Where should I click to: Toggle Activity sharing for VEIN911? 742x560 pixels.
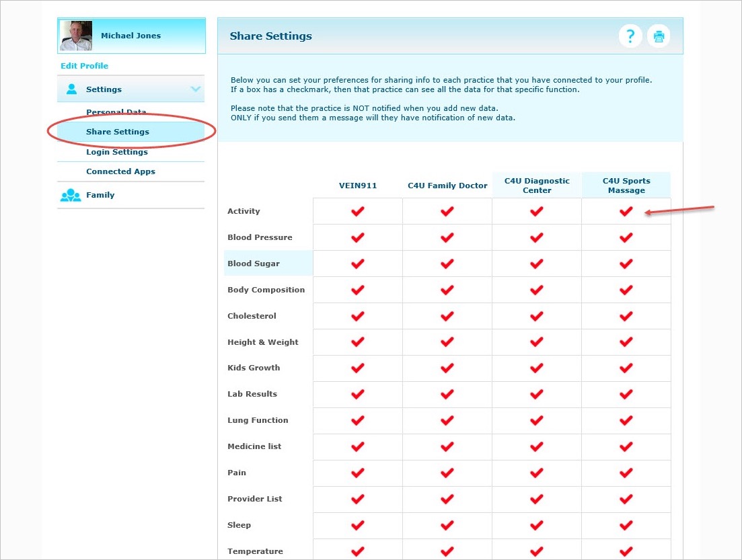coord(358,211)
